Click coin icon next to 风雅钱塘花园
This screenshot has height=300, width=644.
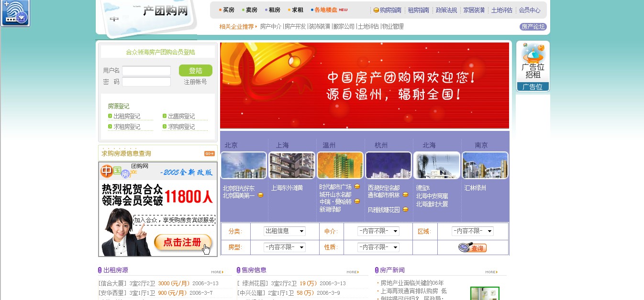point(405,209)
